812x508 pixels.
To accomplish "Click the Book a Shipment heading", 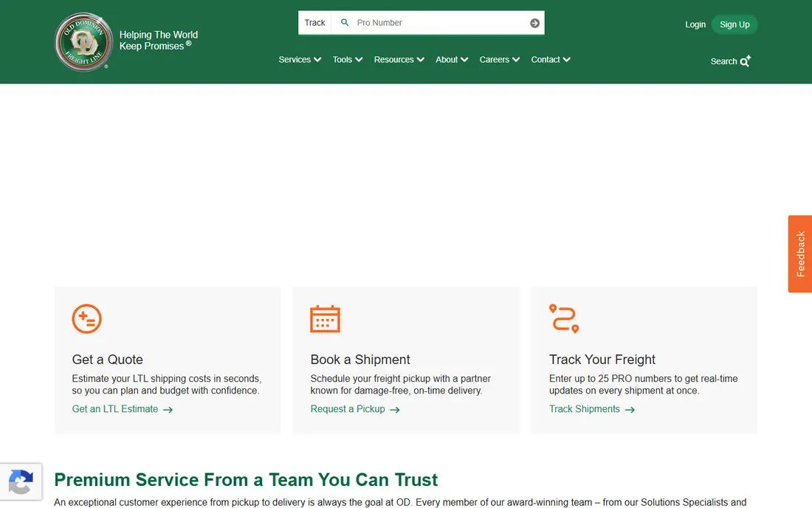I will [x=360, y=360].
